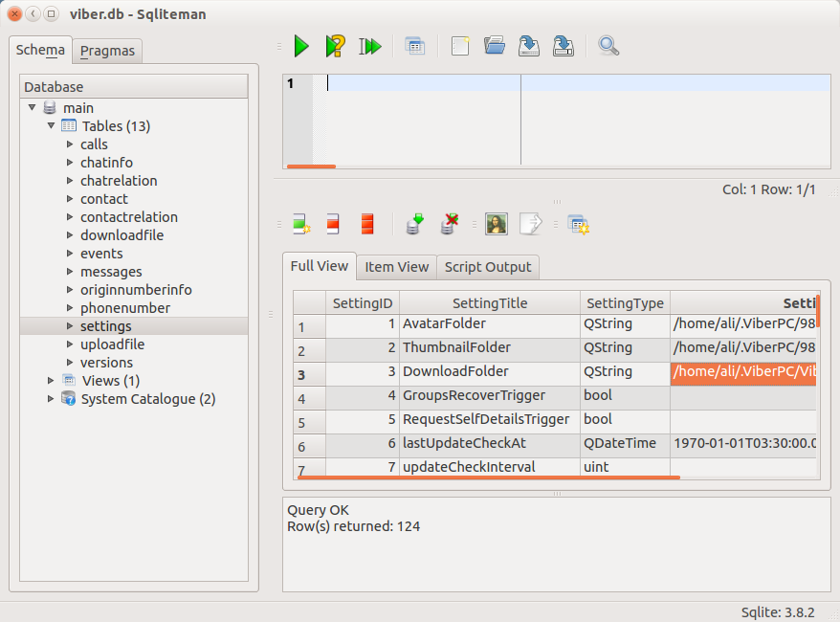Commit changes database icon
The width and height of the screenshot is (840, 622).
[414, 224]
